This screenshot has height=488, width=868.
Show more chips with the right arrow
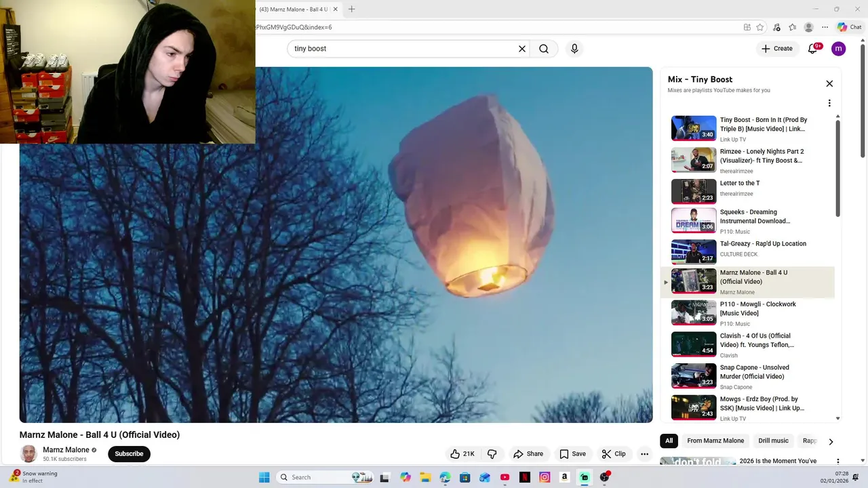tap(831, 441)
